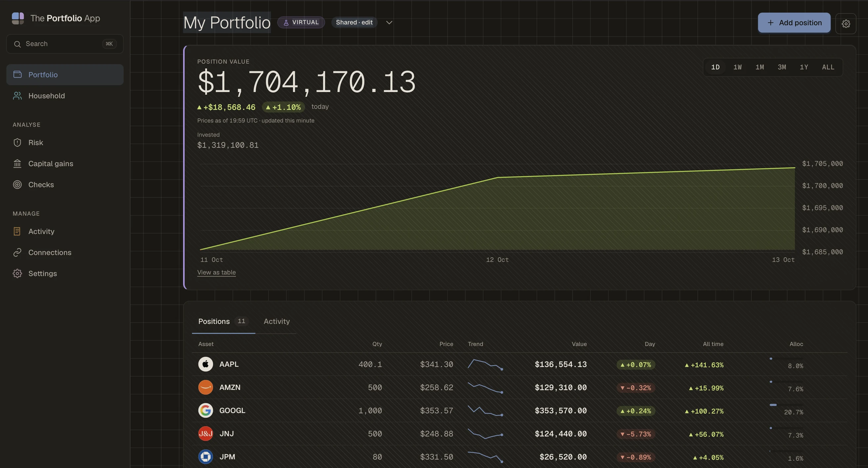Viewport: 868px width, 468px height.
Task: Sort by the Value column header
Action: [579, 344]
